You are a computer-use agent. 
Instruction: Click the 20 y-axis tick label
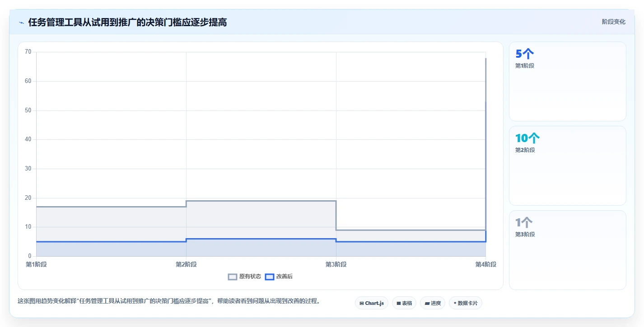28,198
